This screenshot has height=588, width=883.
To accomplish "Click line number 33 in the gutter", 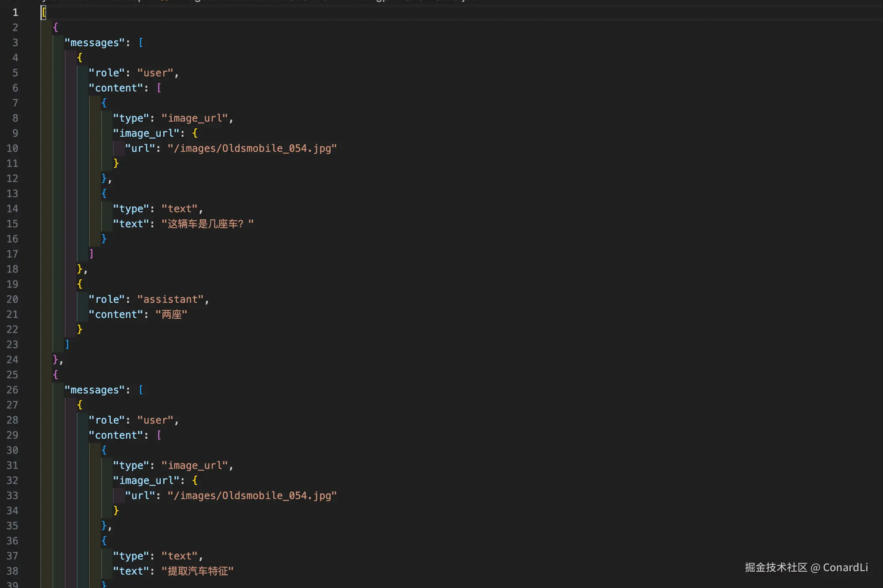I will point(13,496).
